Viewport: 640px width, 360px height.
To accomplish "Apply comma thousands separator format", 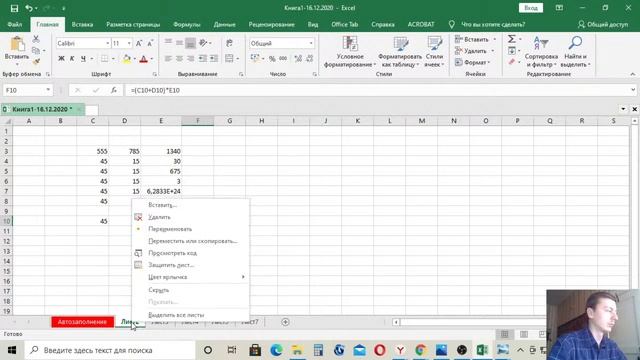I will pos(283,59).
